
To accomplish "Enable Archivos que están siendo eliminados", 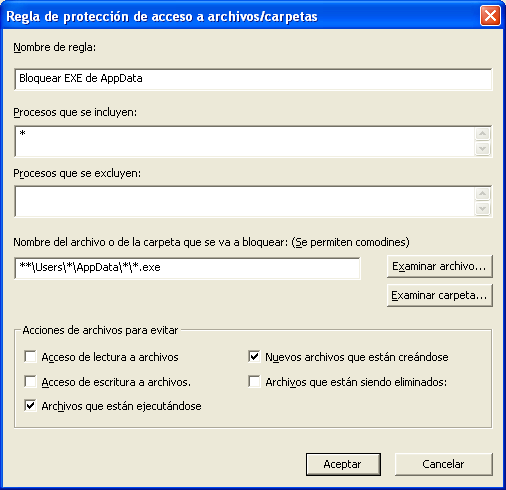I will [254, 381].
